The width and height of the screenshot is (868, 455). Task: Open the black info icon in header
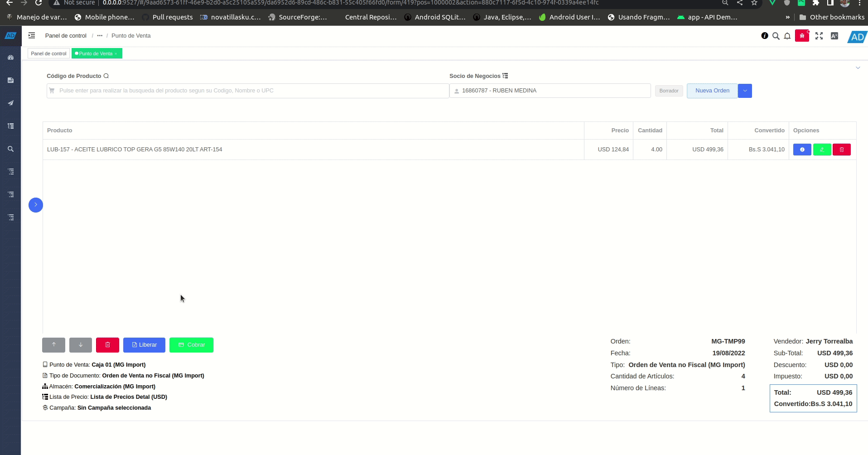click(765, 36)
